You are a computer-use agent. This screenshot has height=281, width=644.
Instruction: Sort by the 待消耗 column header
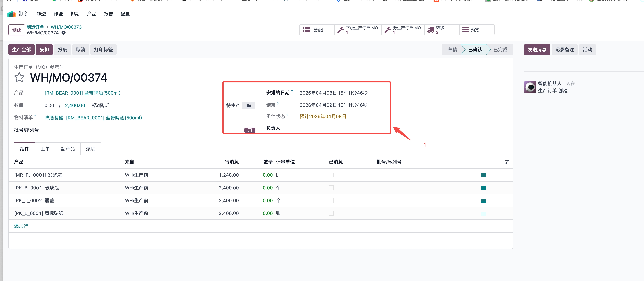[x=232, y=162]
